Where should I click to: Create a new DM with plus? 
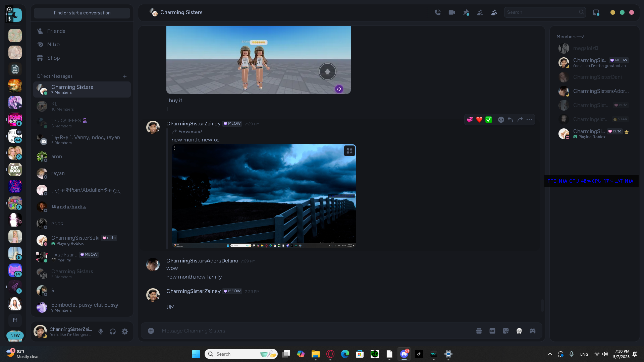(x=125, y=76)
